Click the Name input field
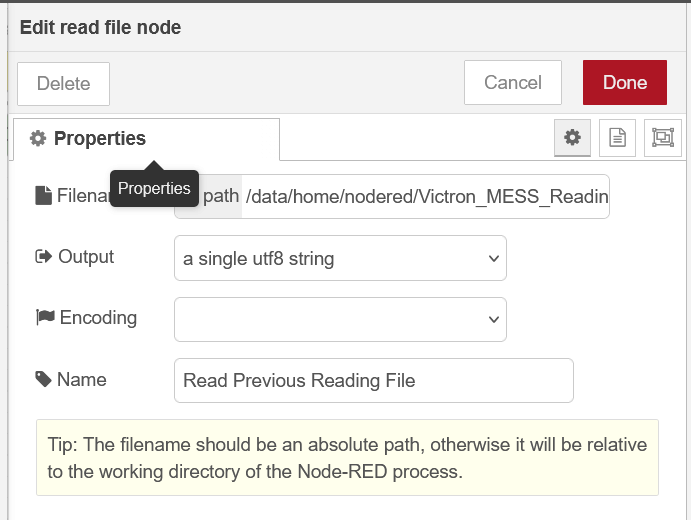This screenshot has height=520, width=691. [374, 380]
